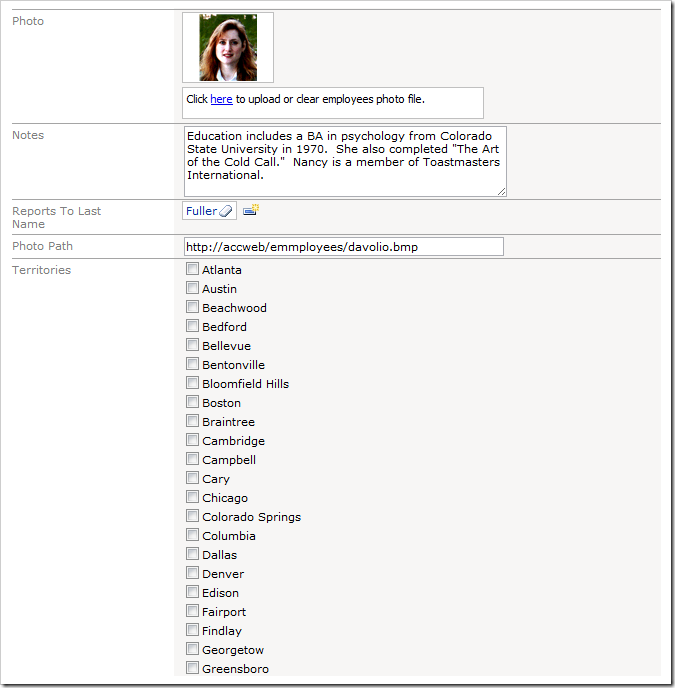Toggle the Boston checkbox

[192, 402]
